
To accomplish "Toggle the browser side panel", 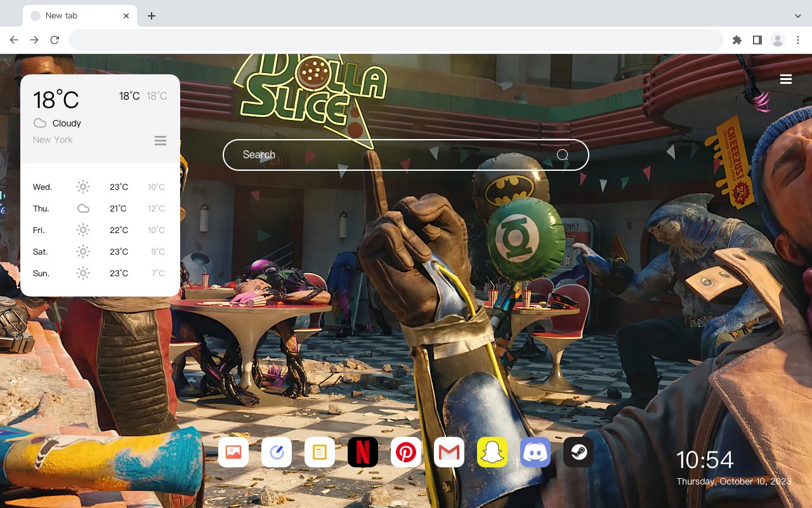I will pos(757,40).
